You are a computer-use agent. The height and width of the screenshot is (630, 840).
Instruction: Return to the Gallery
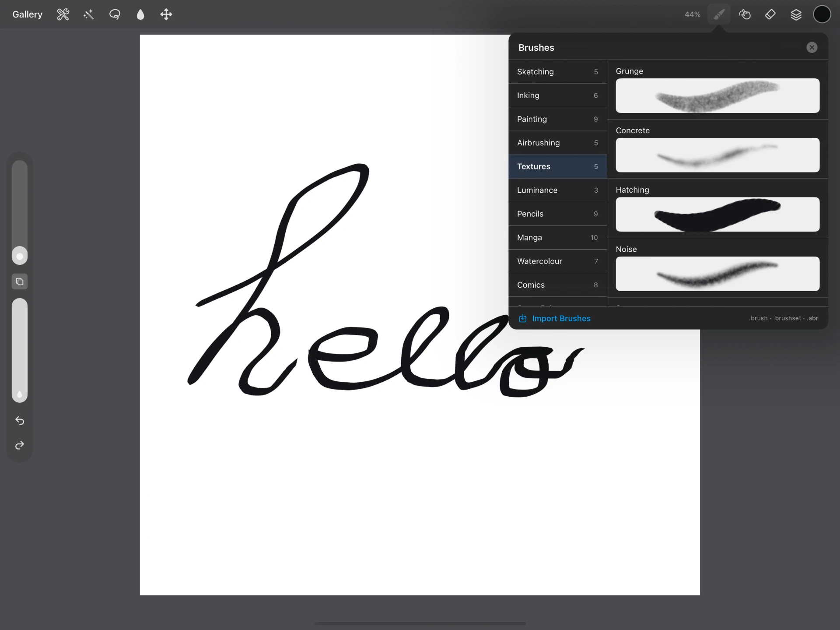click(x=27, y=14)
